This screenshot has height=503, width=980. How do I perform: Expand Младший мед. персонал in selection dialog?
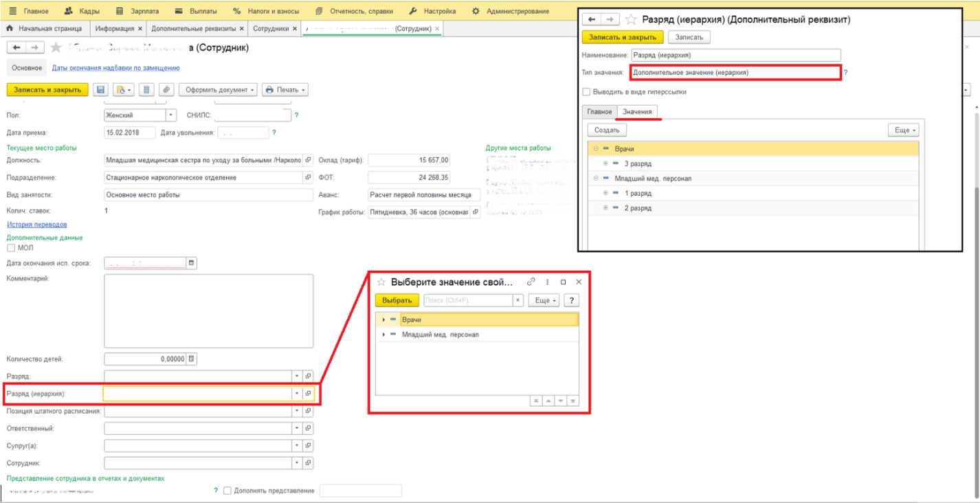pos(383,335)
